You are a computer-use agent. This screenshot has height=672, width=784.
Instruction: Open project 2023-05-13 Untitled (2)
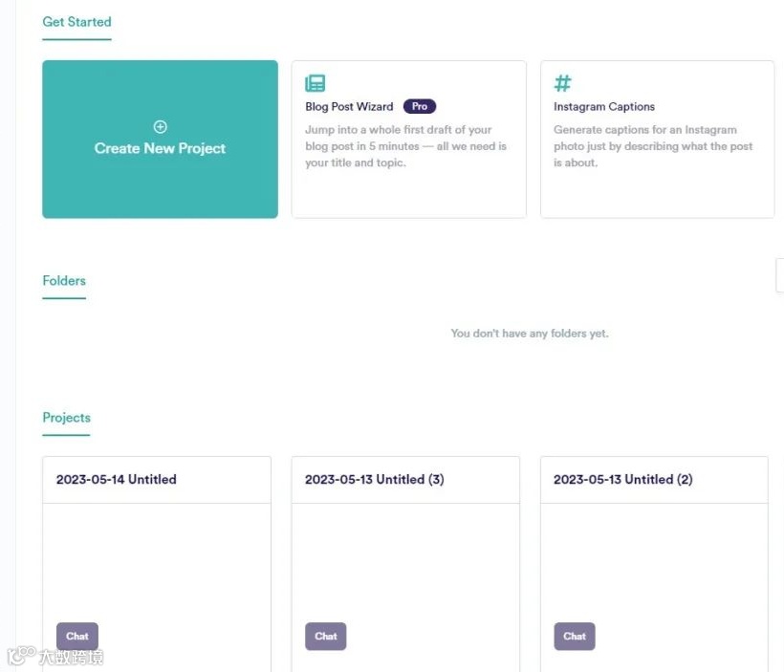click(x=623, y=480)
